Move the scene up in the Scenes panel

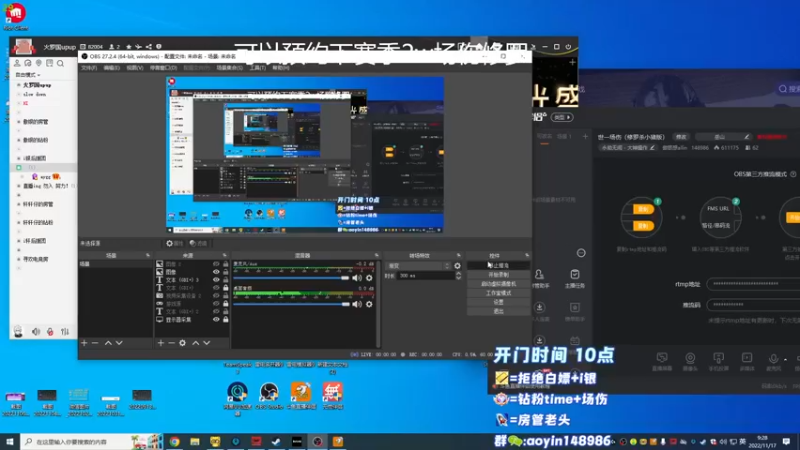coord(108,343)
